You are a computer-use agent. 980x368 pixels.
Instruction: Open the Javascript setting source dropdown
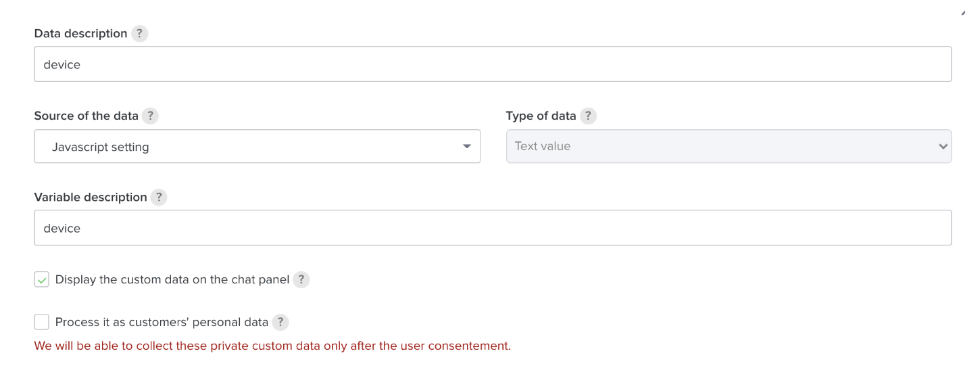(x=257, y=147)
